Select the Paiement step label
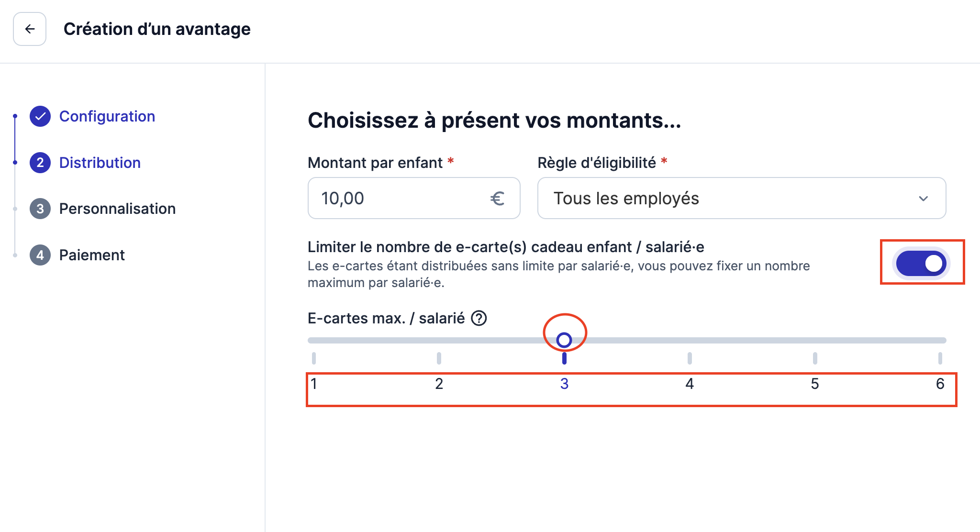 coord(92,255)
